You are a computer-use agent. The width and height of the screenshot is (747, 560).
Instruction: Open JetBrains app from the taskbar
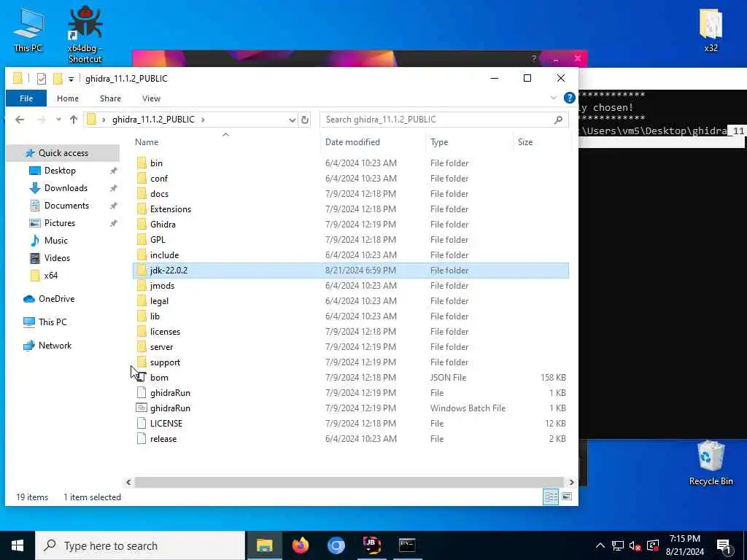click(371, 545)
